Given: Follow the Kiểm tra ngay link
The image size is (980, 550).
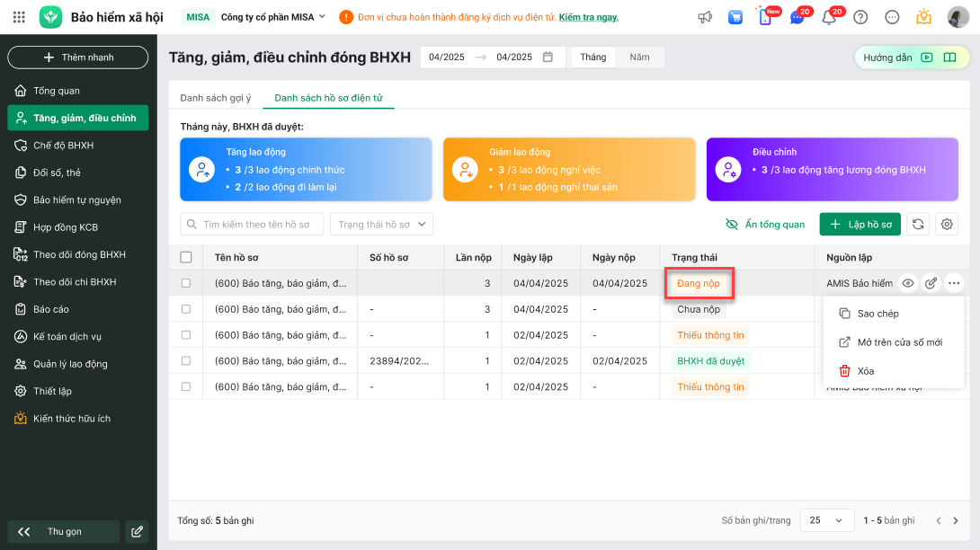Looking at the screenshot, I should (x=588, y=17).
